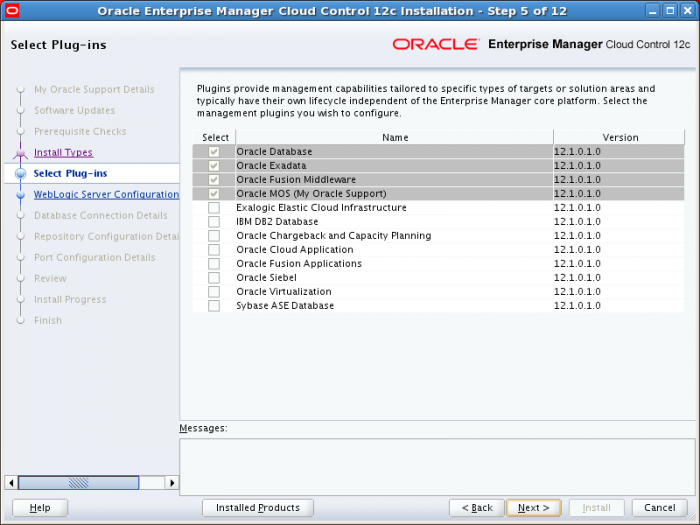Click the sidebar horizontal scrollbar thumb
Viewport: 700px width, 525px height.
click(79, 483)
